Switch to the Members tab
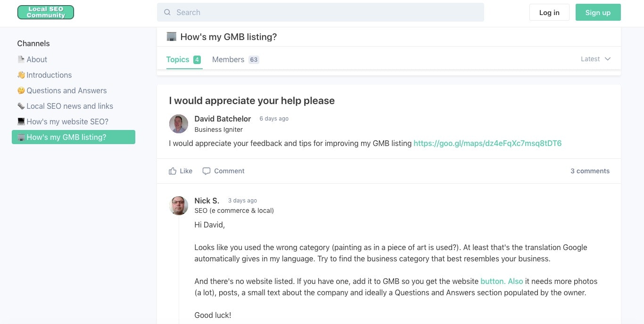Image resolution: width=644 pixels, height=324 pixels. click(x=228, y=59)
